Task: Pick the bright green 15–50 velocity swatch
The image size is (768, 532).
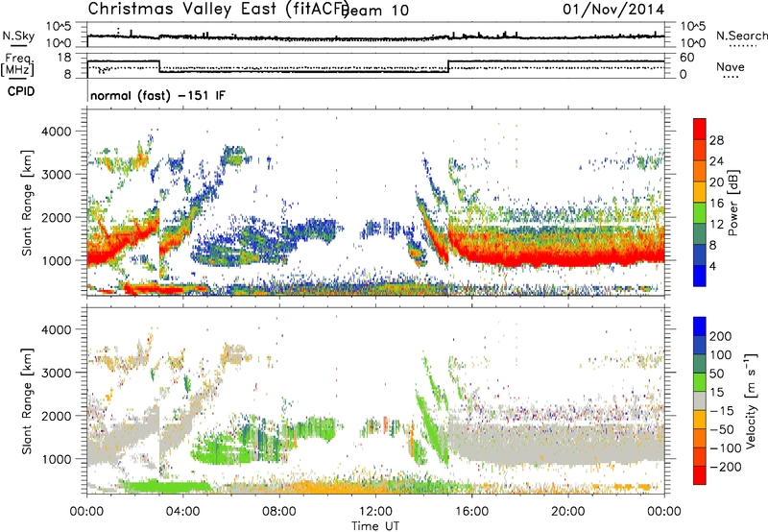Action: click(x=700, y=382)
